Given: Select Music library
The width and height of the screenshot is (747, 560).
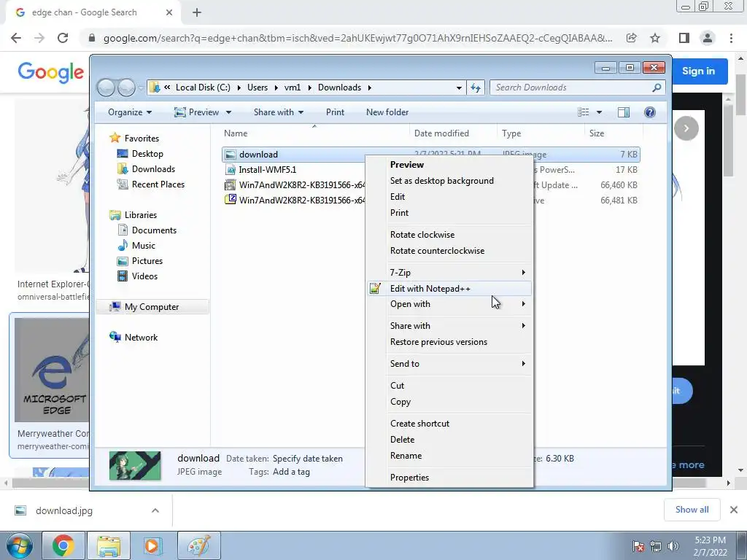Looking at the screenshot, I should (x=136, y=246).
